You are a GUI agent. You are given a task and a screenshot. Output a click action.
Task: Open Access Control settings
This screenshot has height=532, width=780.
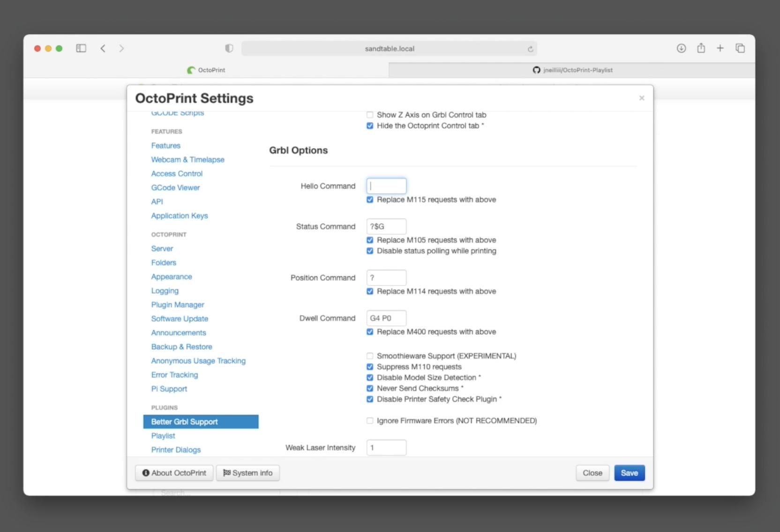177,174
